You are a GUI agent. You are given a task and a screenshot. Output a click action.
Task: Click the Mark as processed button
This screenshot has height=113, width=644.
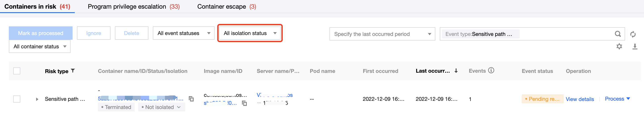[x=41, y=33]
